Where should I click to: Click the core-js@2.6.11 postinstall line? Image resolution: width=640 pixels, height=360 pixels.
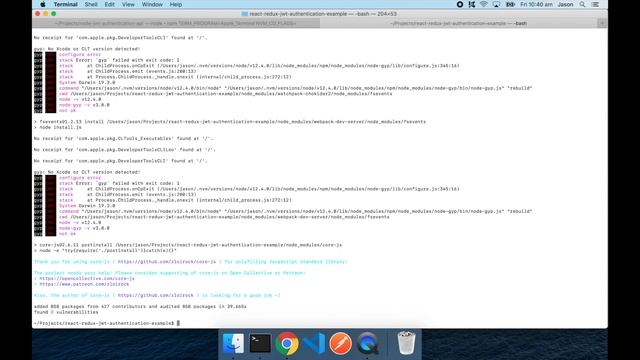pyautogui.click(x=188, y=245)
